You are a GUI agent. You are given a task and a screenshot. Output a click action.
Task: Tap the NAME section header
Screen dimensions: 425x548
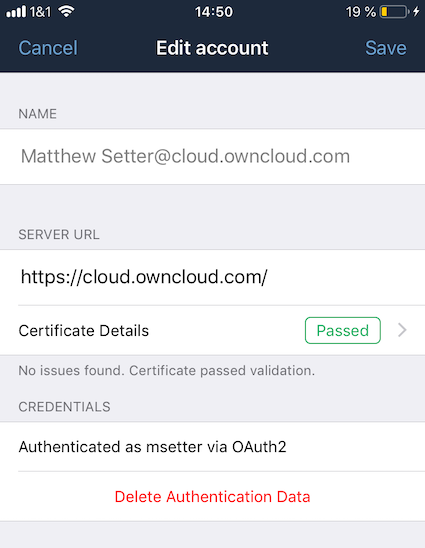pos(37,114)
